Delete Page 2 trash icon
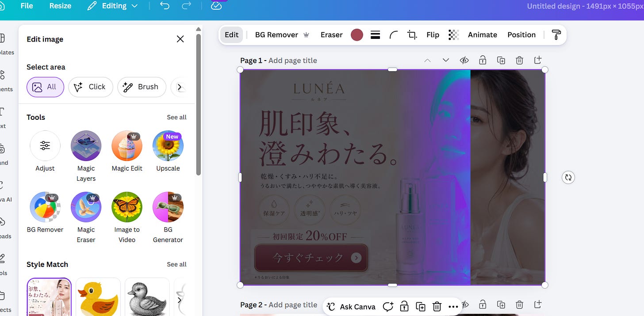The height and width of the screenshot is (316, 644). click(519, 305)
